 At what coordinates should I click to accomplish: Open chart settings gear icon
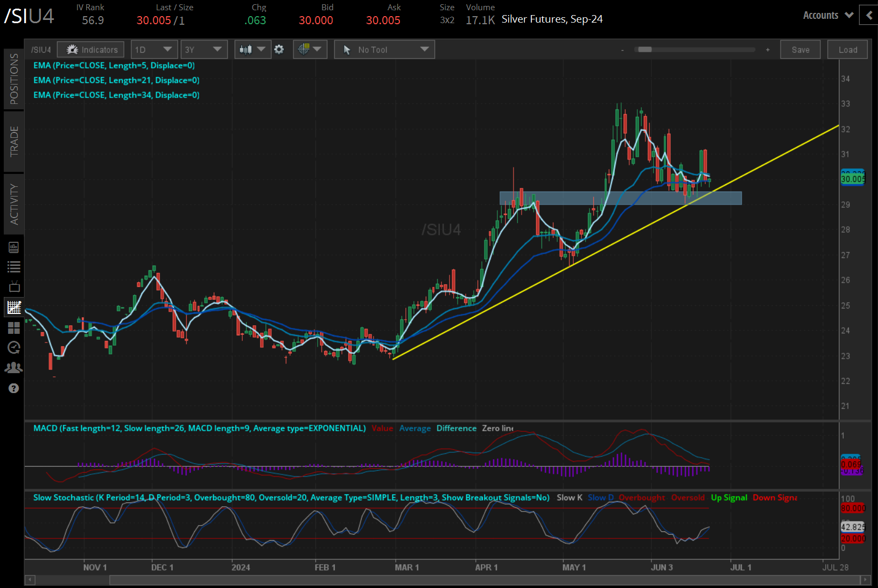coord(279,50)
